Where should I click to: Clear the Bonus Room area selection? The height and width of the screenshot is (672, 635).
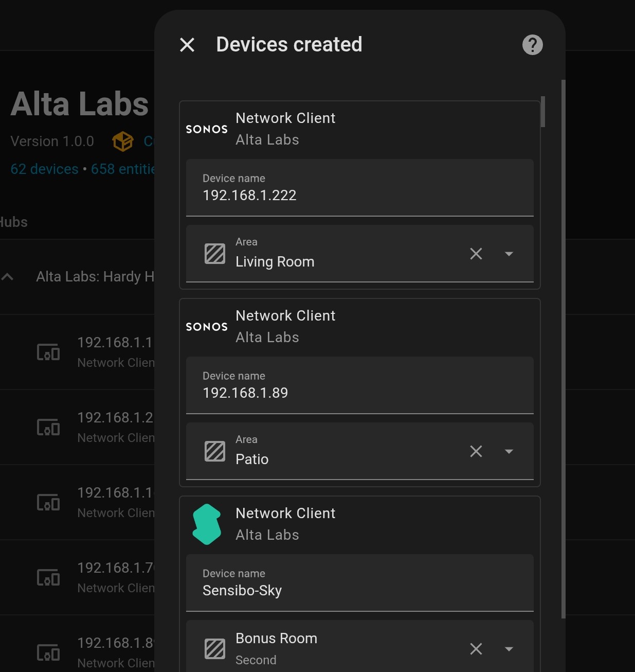[x=476, y=649]
